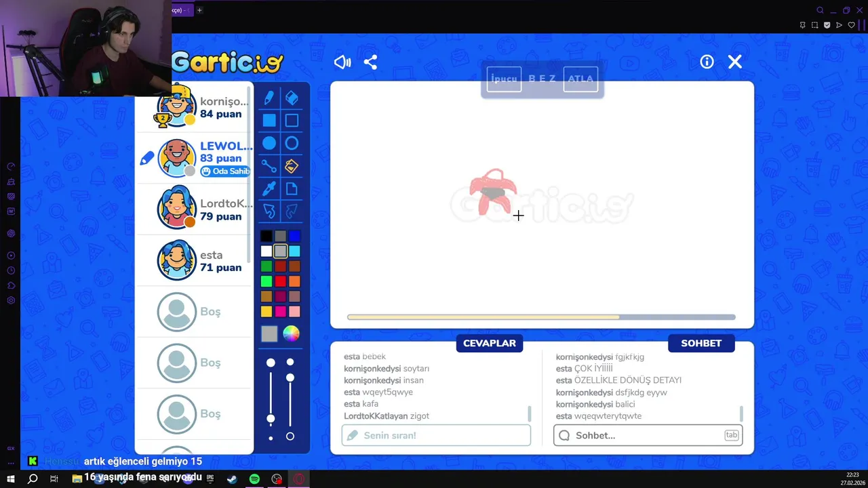Click the ATLA skip button
The image size is (868, 488).
coord(580,79)
